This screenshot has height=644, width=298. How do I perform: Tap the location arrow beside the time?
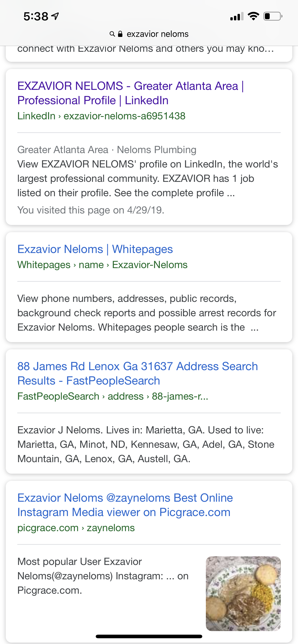point(55,16)
